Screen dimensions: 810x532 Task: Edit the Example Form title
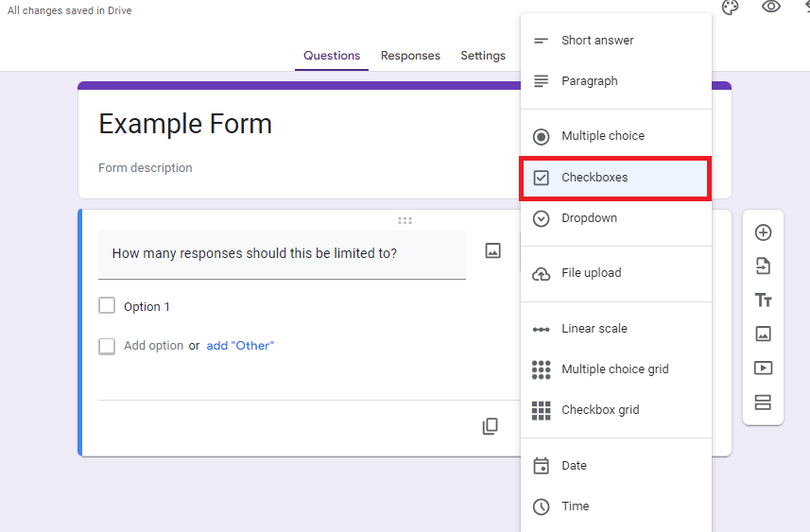coord(185,125)
